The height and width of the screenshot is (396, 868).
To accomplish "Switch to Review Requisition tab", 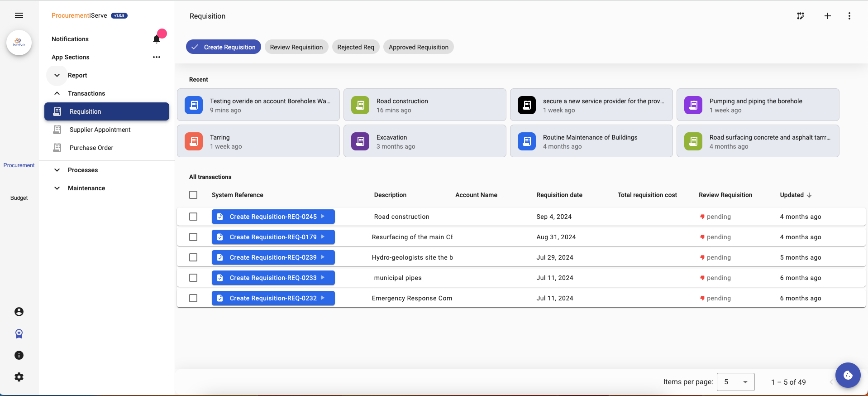I will click(296, 47).
